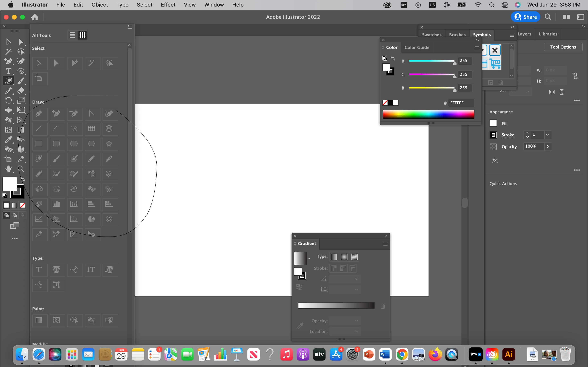Select the Type tool in the toolbar
The image size is (588, 367).
pyautogui.click(x=8, y=71)
